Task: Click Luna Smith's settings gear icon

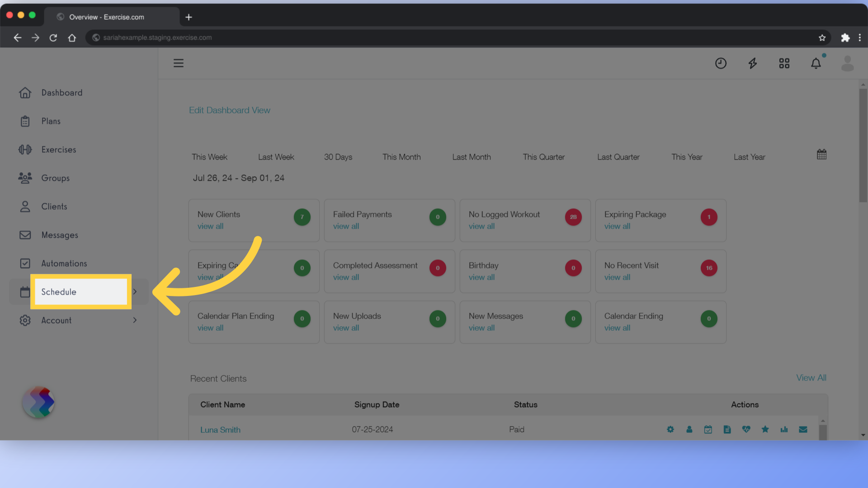Action: [670, 429]
